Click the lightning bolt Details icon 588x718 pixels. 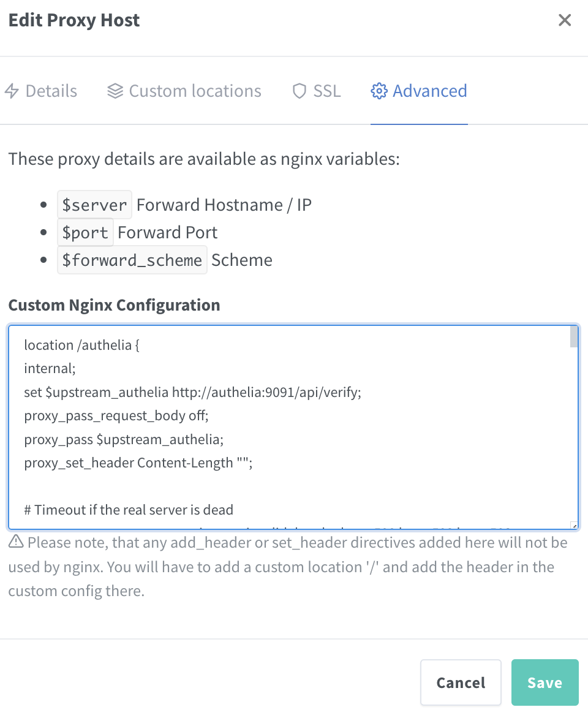tap(12, 91)
